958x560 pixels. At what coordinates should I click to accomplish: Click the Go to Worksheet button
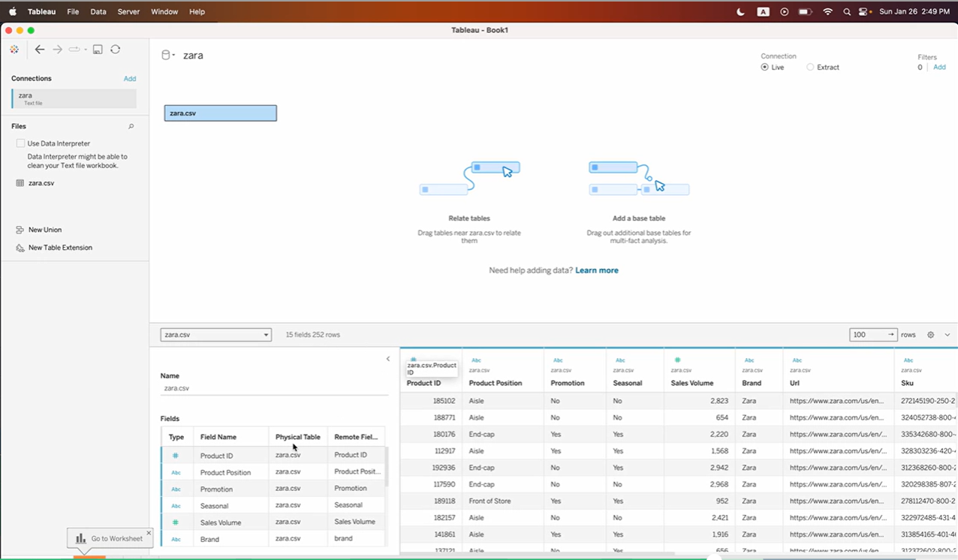click(x=110, y=538)
